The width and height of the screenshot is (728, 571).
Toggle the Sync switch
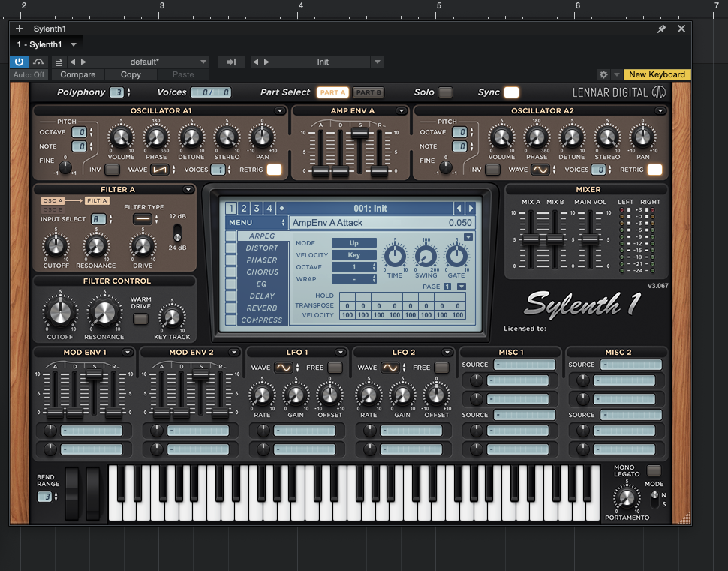(x=511, y=92)
